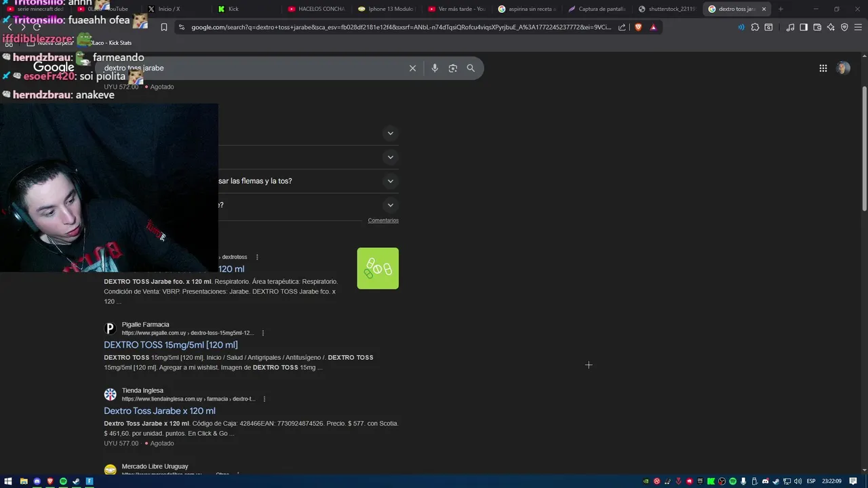
Task: Click the Pigalle Farmacia site name
Action: (145, 325)
